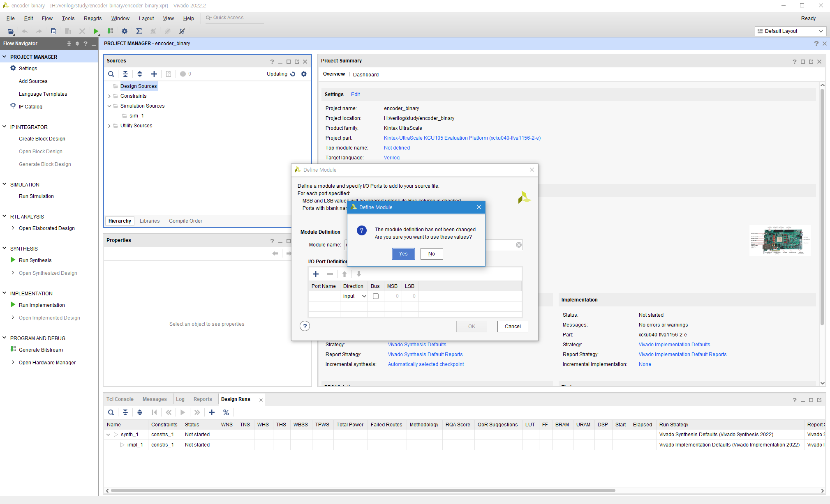The width and height of the screenshot is (830, 504).
Task: Open Settings gear in main toolbar
Action: pyautogui.click(x=125, y=31)
